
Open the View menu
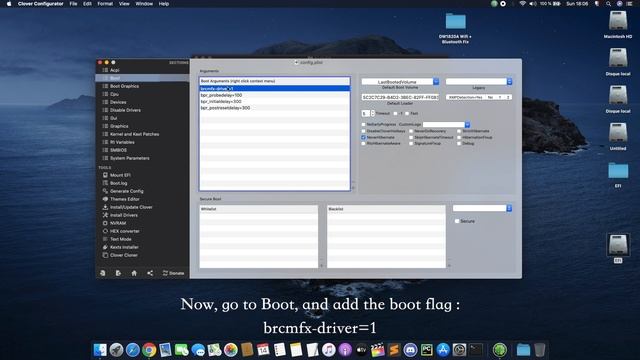click(124, 4)
